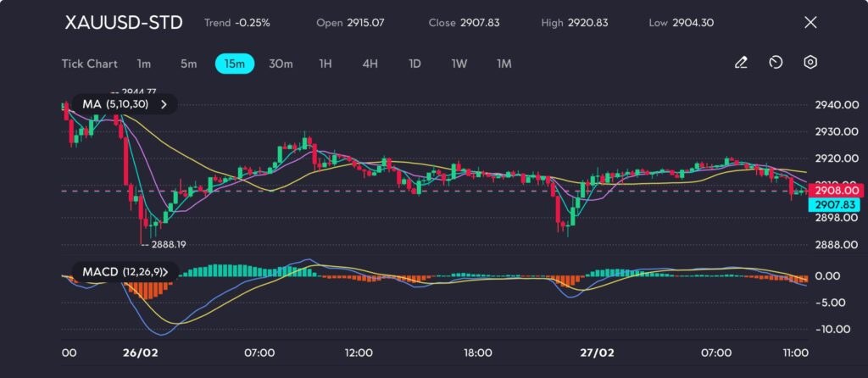This screenshot has height=378, width=868.
Task: Switch to 30m timeframe
Action: coord(281,64)
